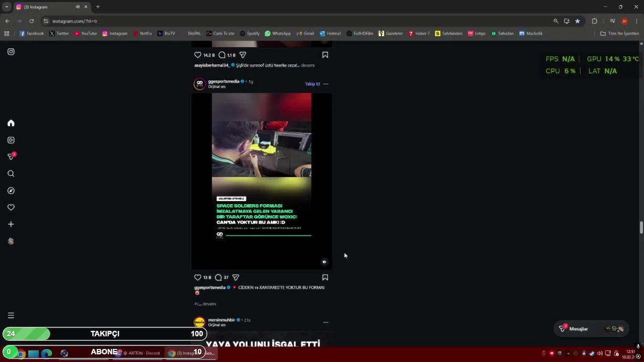Screen dimensions: 644x362
Task: Open Explore compass icon
Action: point(11,191)
